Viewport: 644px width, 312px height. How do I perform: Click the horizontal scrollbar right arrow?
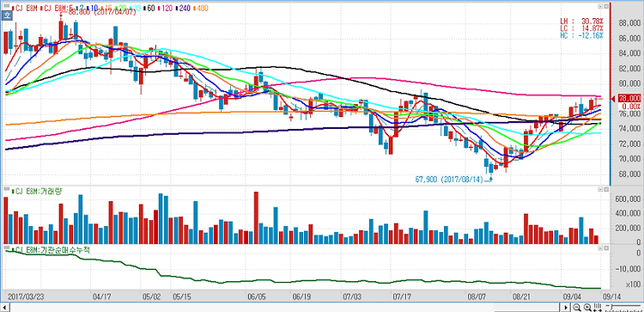point(567,308)
